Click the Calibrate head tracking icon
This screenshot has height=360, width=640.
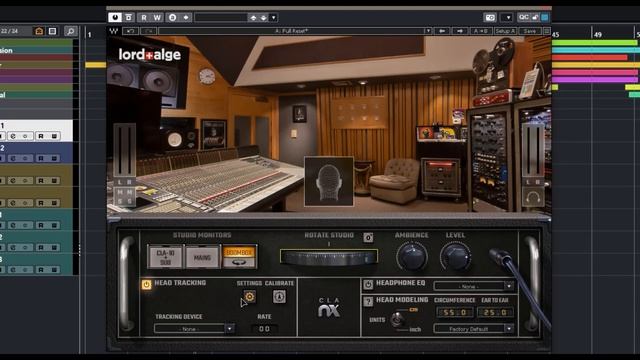[x=279, y=297]
